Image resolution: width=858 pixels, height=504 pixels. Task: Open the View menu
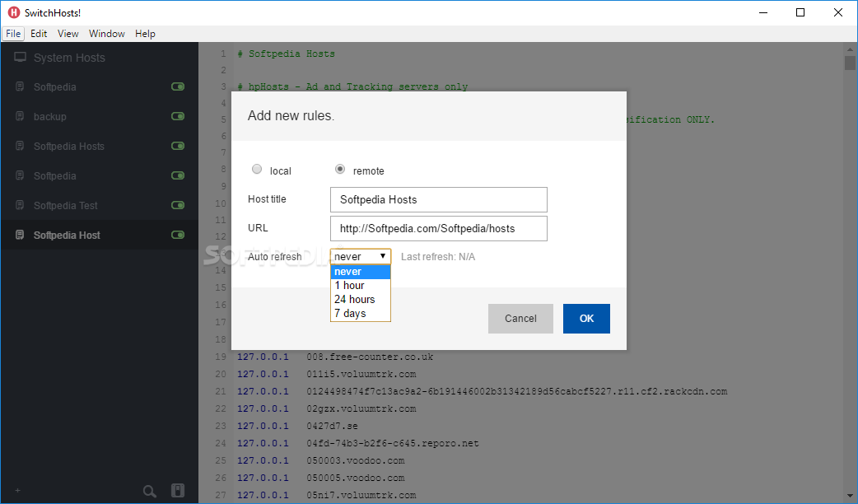coord(68,34)
